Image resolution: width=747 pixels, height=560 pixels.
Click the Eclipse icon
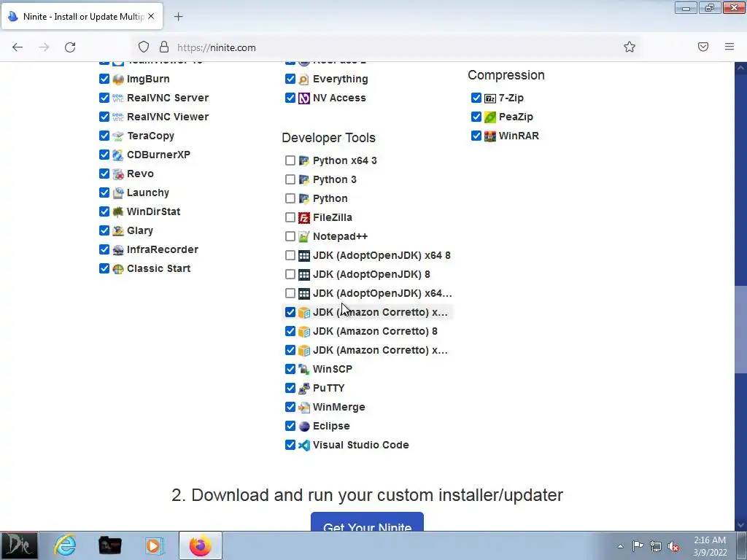(304, 426)
